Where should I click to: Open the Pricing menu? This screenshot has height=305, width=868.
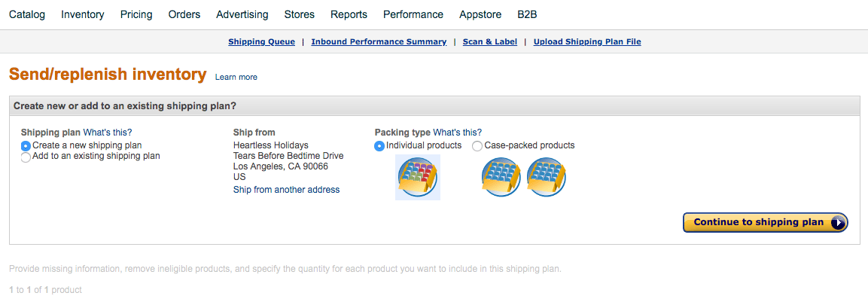[x=136, y=15]
